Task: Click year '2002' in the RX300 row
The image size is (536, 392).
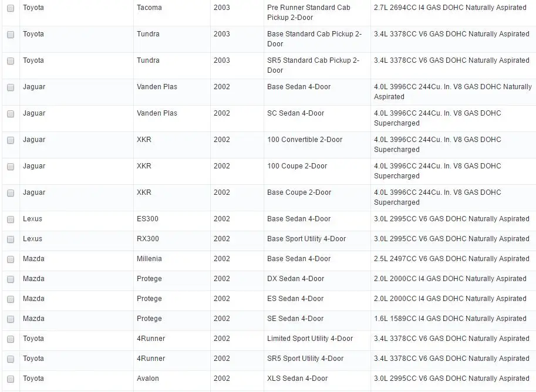Action: click(x=222, y=239)
